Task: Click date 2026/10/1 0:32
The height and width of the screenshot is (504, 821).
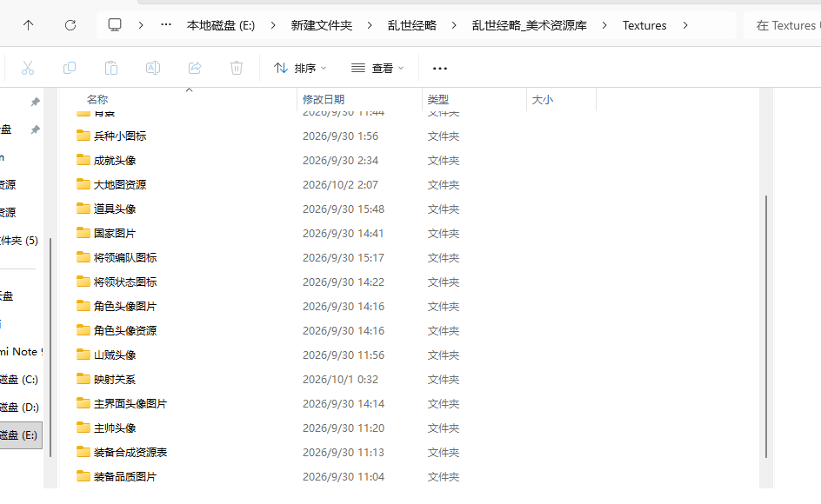Action: [340, 380]
